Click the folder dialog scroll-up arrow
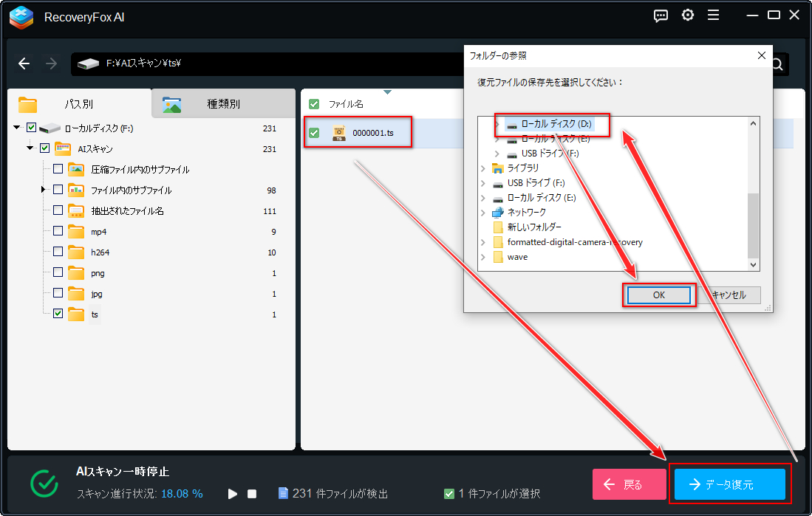Image resolution: width=812 pixels, height=516 pixels. tap(754, 123)
